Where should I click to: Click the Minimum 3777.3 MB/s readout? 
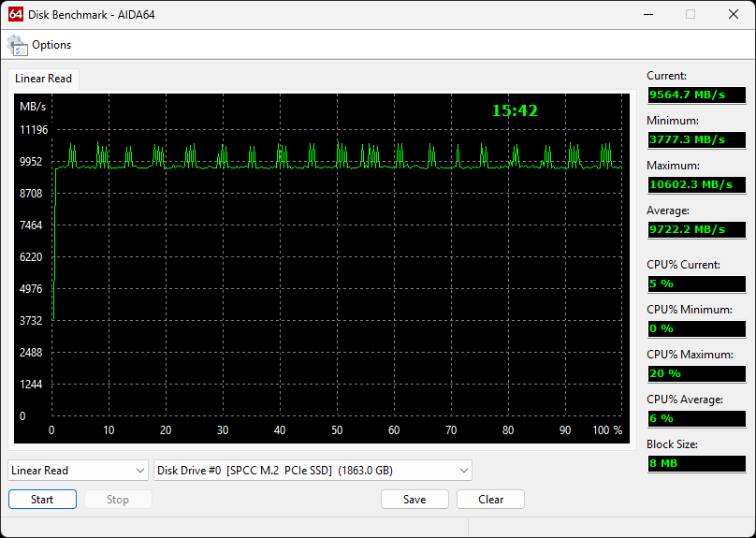pos(697,139)
